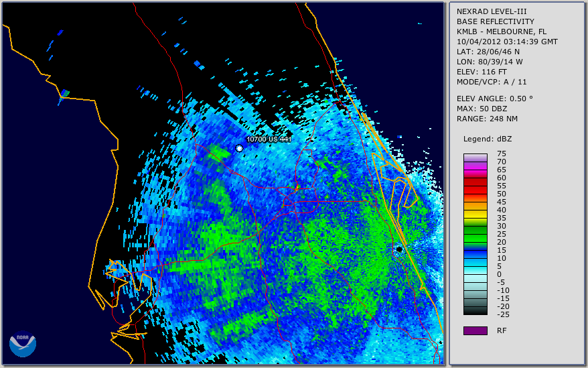Click the 75 dBZ top color band in legend

coord(475,158)
